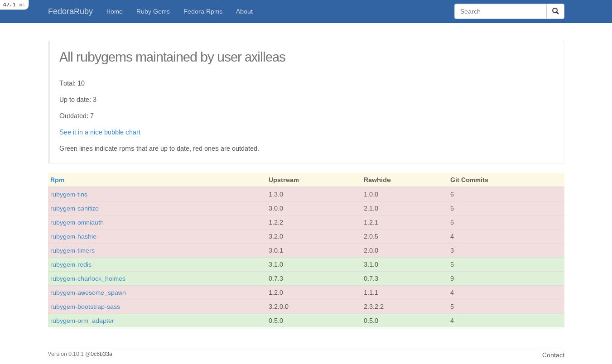Open rubygem-tins package link
This screenshot has height=364, width=612.
tap(69, 194)
